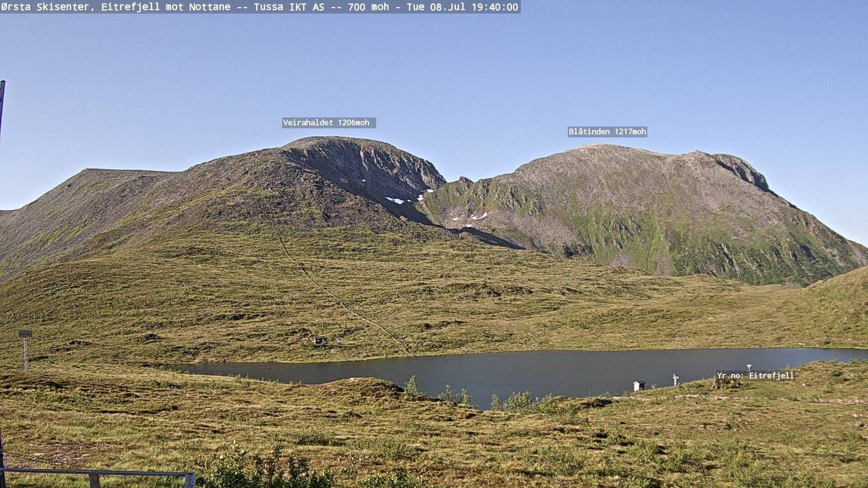Click the Veirahaldet 1206moh label
Viewport: 868px width, 488px height.
click(x=329, y=123)
